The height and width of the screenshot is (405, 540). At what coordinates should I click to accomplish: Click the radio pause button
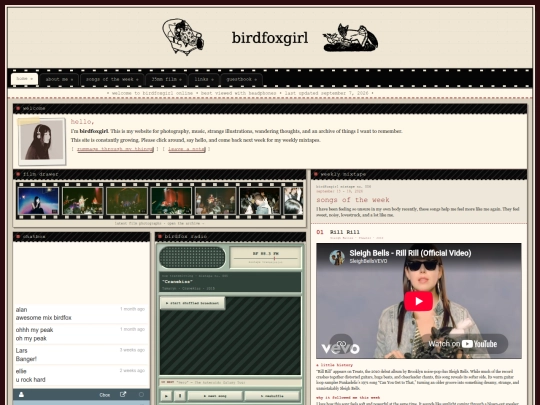(x=180, y=396)
